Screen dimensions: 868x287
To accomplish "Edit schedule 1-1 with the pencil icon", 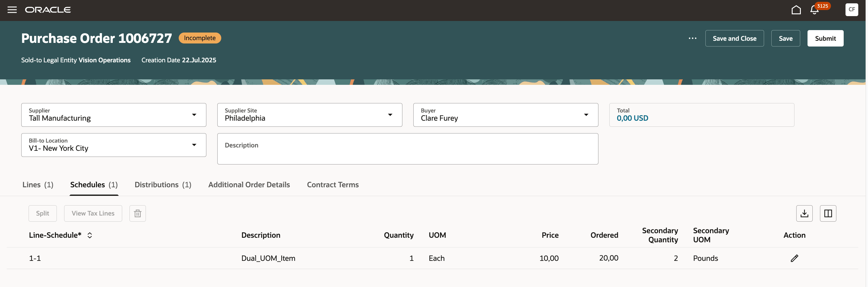I will (794, 258).
